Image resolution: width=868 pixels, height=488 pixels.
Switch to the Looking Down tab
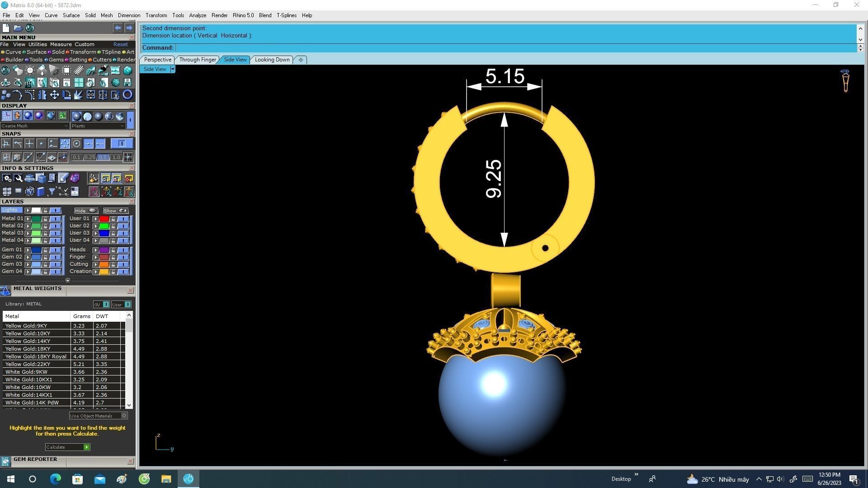[x=272, y=60]
